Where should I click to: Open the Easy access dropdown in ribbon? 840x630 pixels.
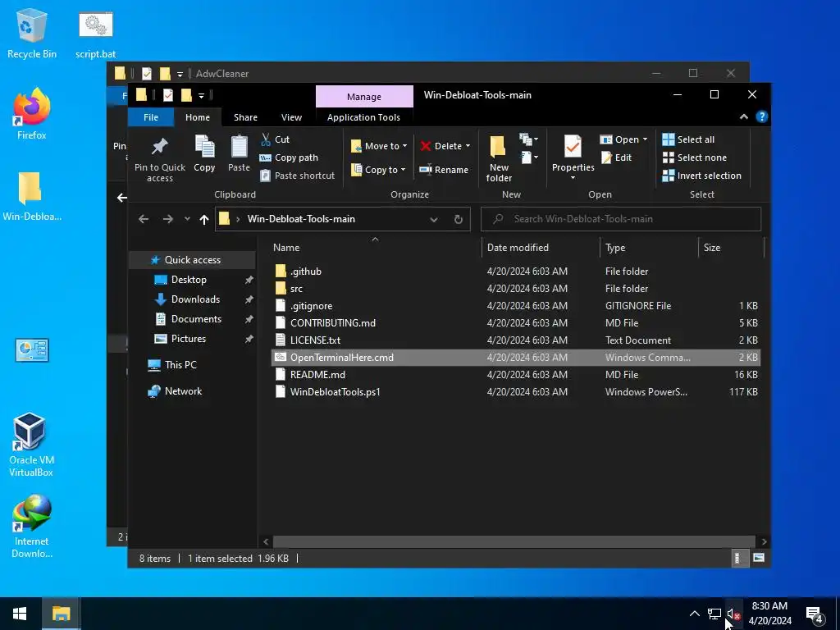pyautogui.click(x=529, y=157)
